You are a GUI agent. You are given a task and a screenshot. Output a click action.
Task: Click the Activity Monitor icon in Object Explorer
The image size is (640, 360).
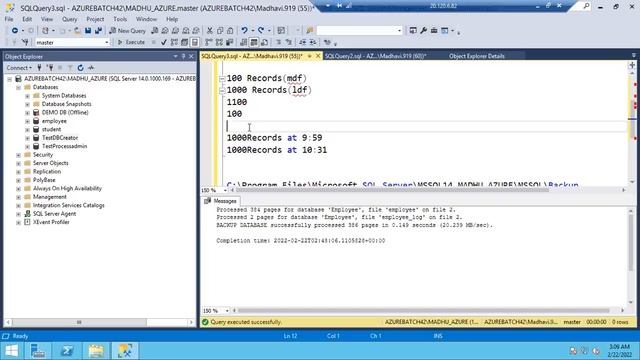91,68
